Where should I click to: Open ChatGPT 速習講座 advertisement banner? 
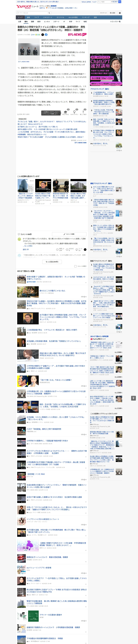coord(106,70)
